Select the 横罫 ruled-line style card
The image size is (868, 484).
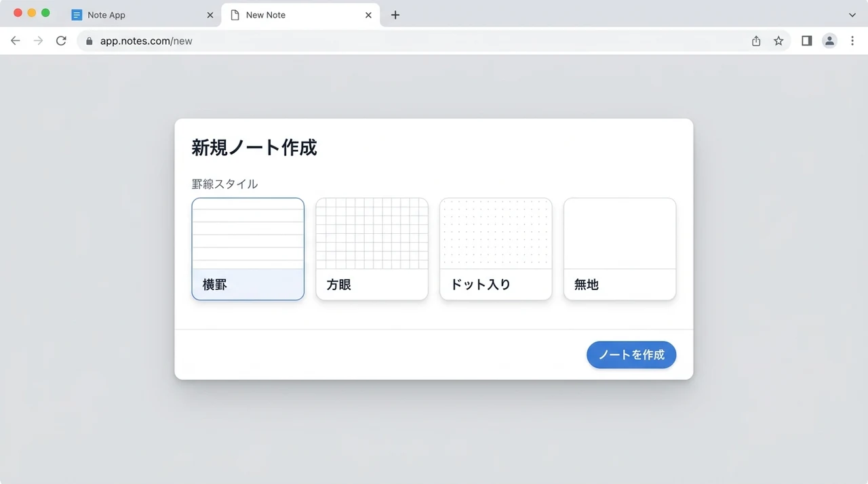coord(248,249)
